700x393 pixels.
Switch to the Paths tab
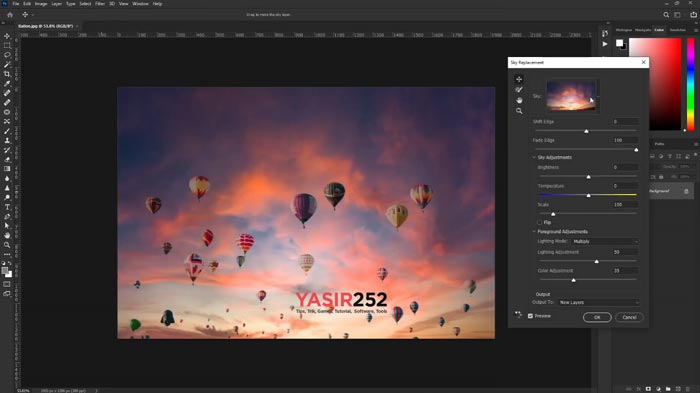tap(659, 144)
